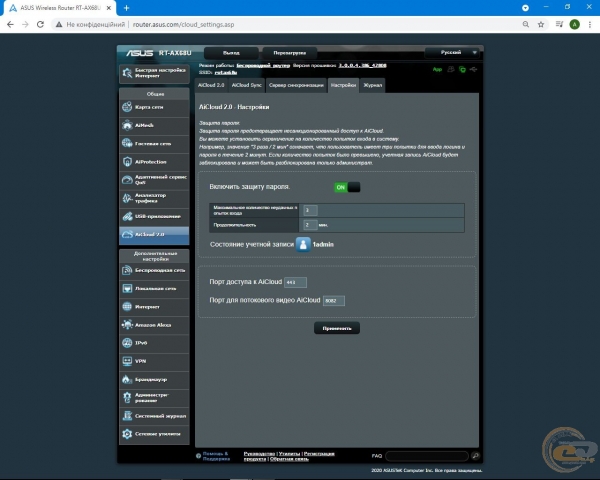Reload the page in browser
The width and height of the screenshot is (600, 480).
point(40,24)
